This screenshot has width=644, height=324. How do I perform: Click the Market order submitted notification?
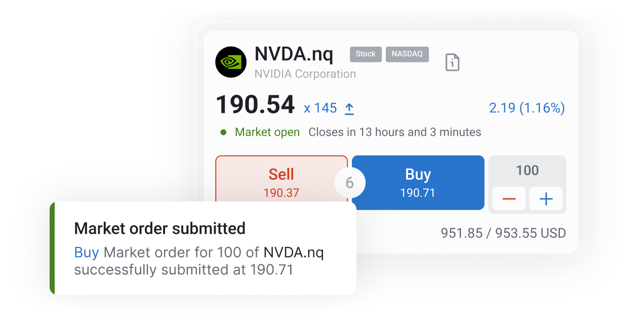point(203,248)
